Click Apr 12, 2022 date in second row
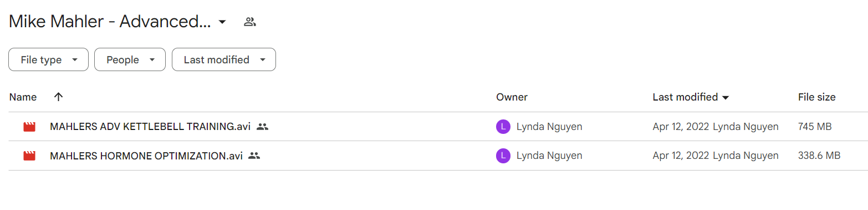The image size is (868, 210). [681, 156]
